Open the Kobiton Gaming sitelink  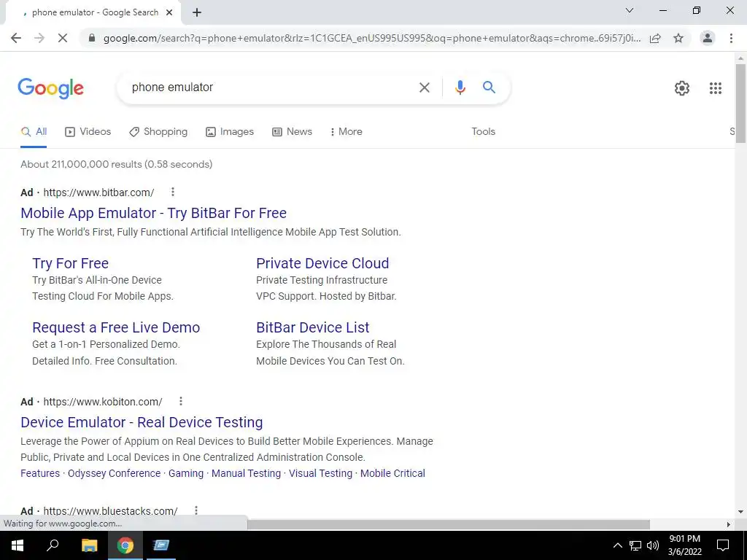[186, 473]
